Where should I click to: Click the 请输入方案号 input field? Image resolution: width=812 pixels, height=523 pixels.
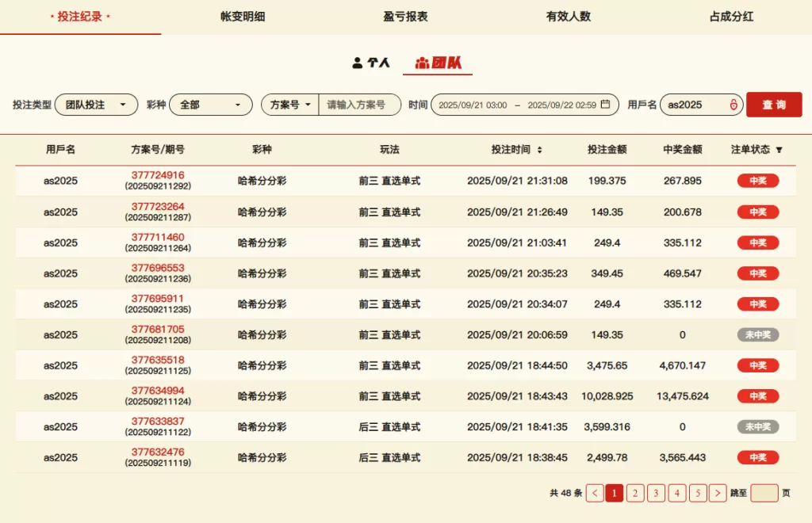(x=359, y=105)
